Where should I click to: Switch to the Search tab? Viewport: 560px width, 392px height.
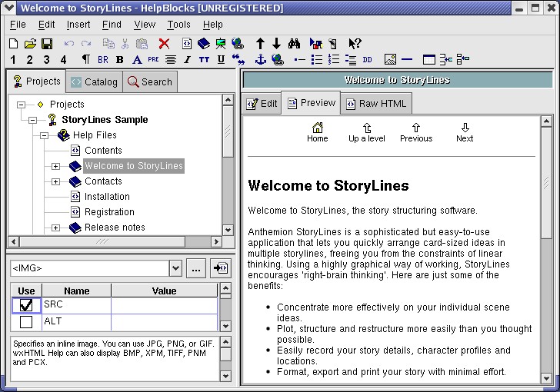click(150, 82)
